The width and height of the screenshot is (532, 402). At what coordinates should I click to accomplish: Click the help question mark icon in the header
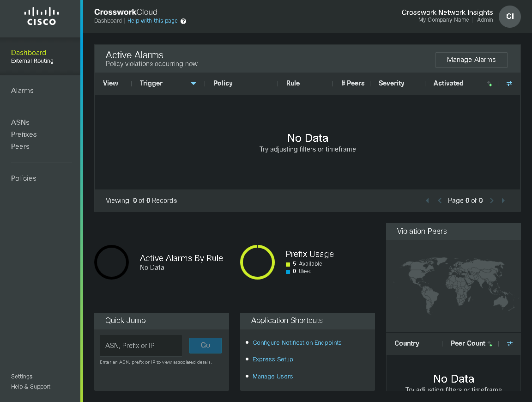click(183, 21)
